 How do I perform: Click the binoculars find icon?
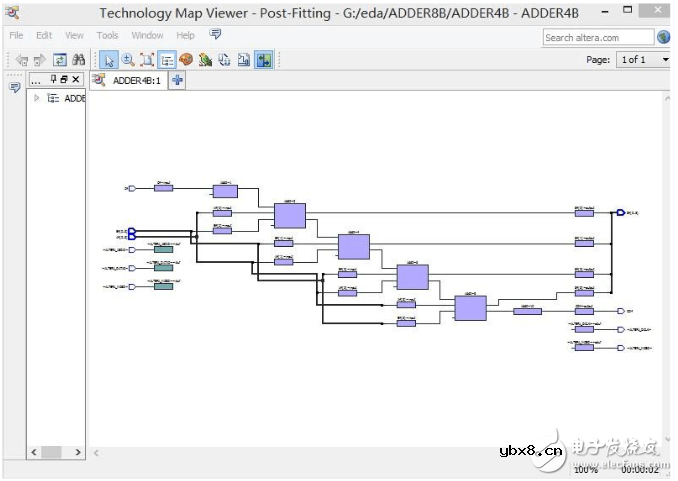78,60
